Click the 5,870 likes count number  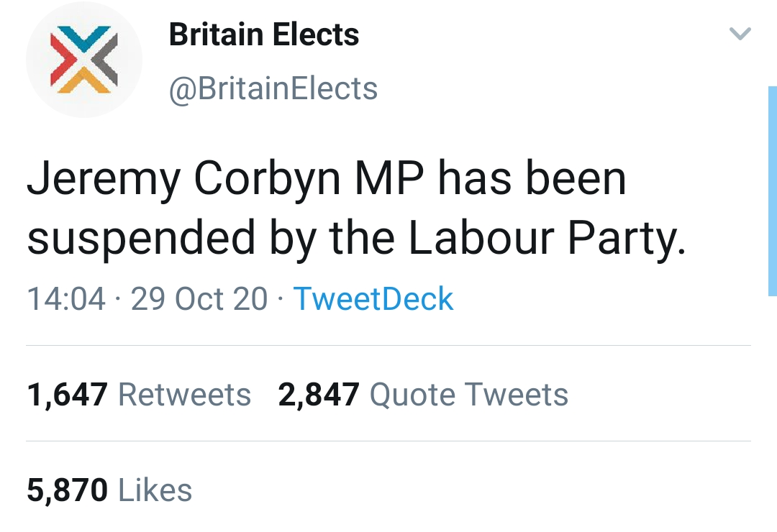tap(68, 490)
